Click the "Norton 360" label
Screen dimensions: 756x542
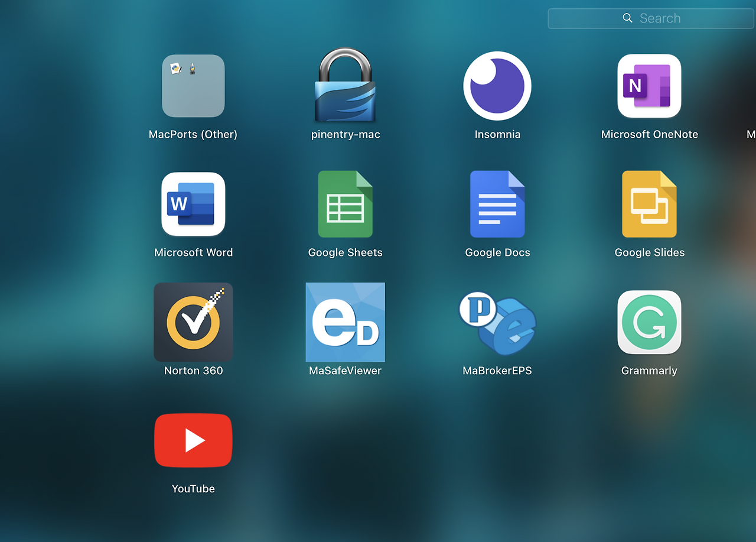click(193, 371)
